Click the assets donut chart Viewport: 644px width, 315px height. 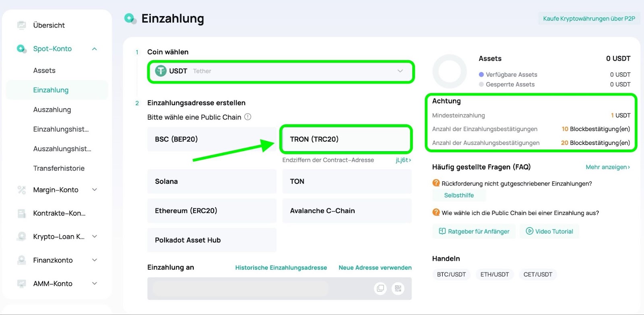[450, 71]
